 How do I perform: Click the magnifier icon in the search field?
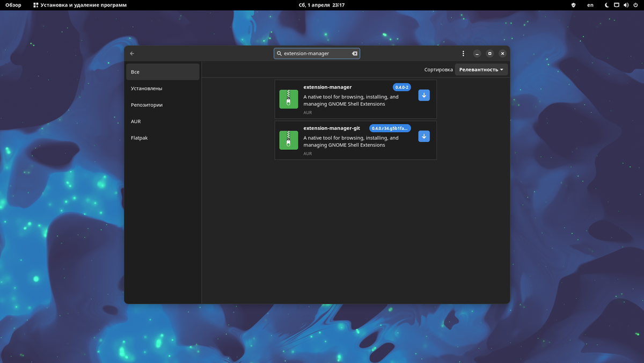pos(279,53)
